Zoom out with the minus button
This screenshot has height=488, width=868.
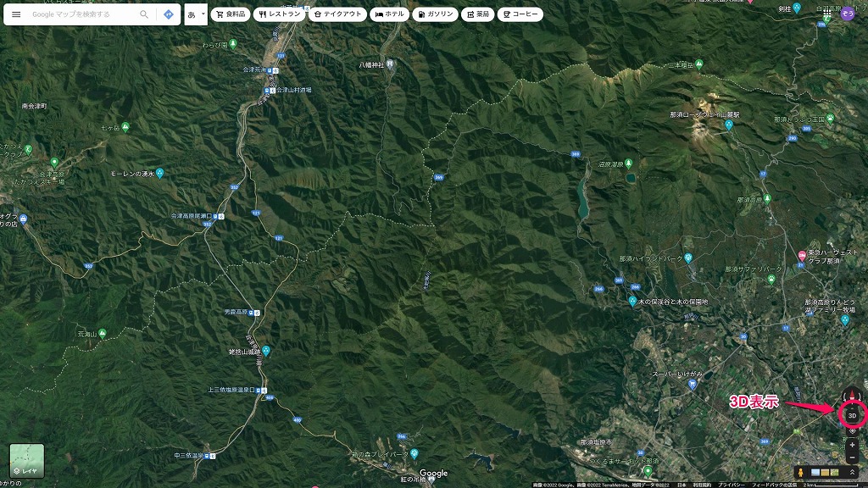click(852, 458)
